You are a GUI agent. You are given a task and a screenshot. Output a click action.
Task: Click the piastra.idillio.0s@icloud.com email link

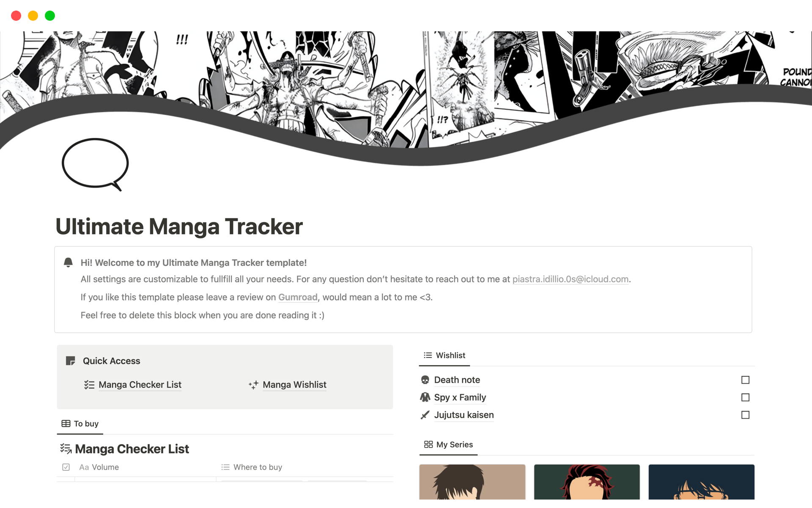pyautogui.click(x=570, y=279)
